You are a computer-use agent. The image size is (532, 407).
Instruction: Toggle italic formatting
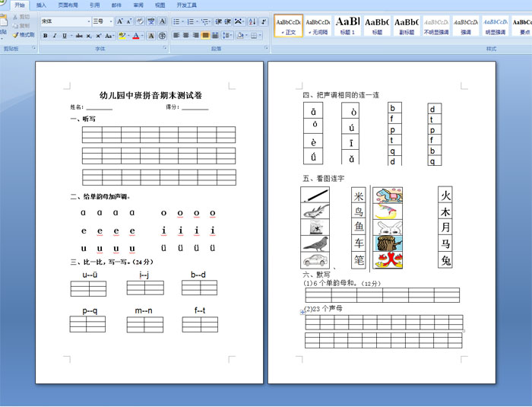(x=55, y=36)
